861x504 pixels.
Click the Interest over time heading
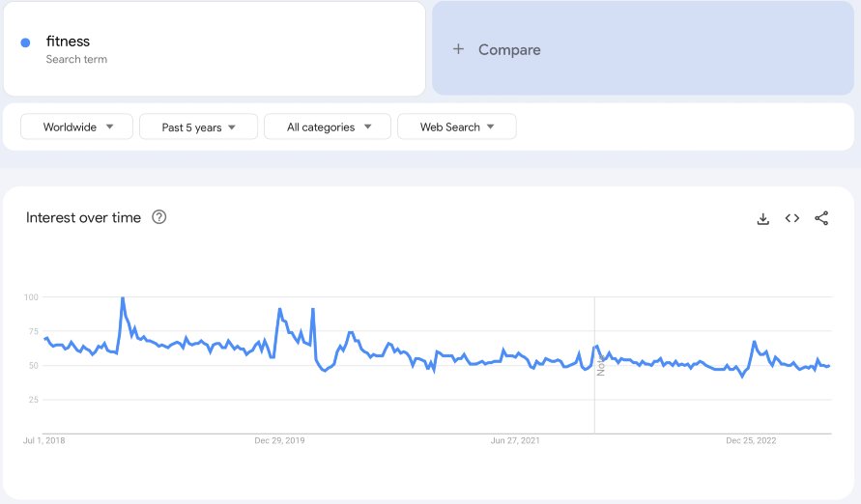pyautogui.click(x=83, y=217)
